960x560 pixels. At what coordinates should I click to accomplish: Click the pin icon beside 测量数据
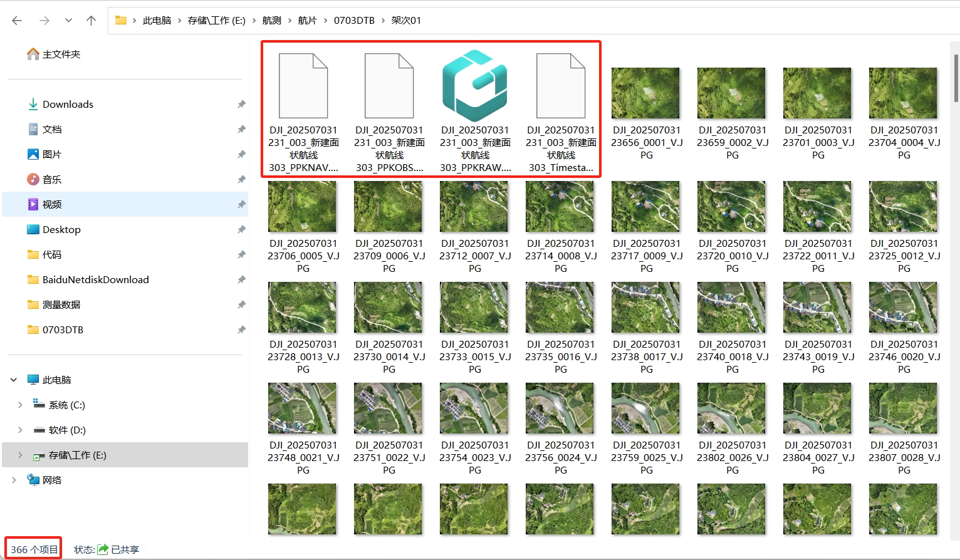click(241, 305)
